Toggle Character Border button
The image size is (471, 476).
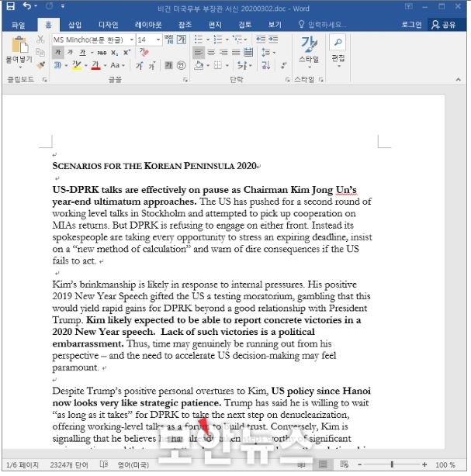pos(182,40)
